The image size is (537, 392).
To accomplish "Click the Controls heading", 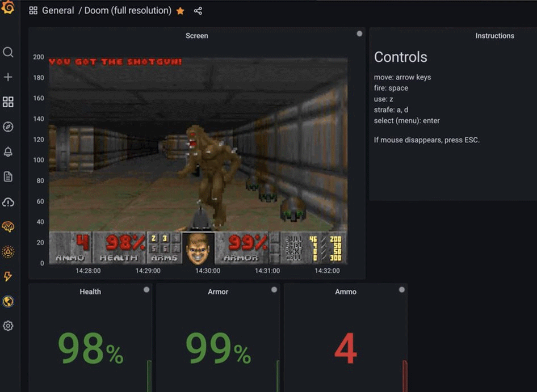I will coord(400,57).
